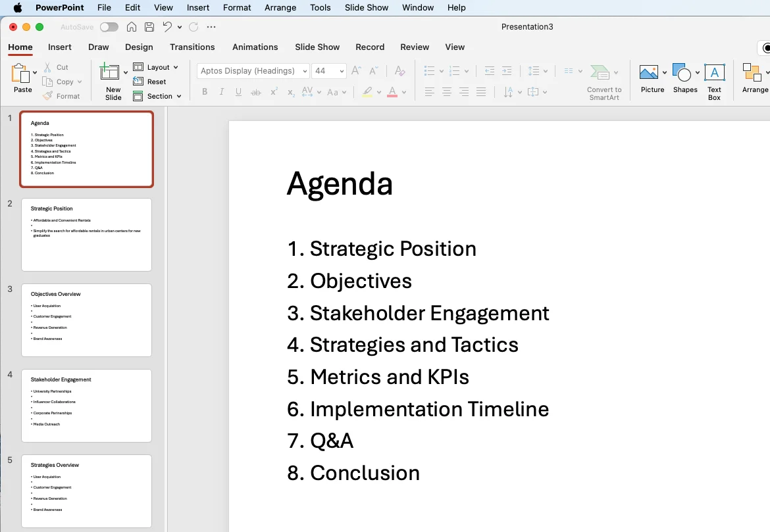Open the more options ellipsis
This screenshot has width=770, height=532.
(x=211, y=27)
